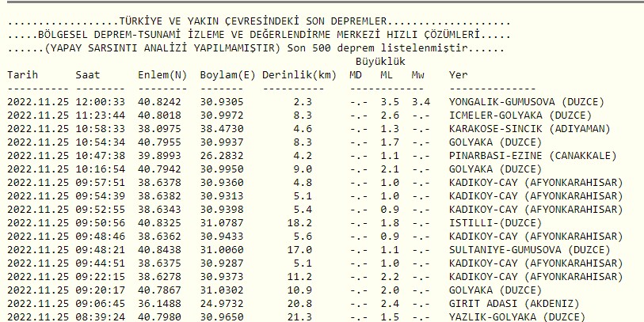This screenshot has height=322, width=644.
Task: Select the YONGALIK-GUMUSOVA (DUZCE) location
Action: 527,102
